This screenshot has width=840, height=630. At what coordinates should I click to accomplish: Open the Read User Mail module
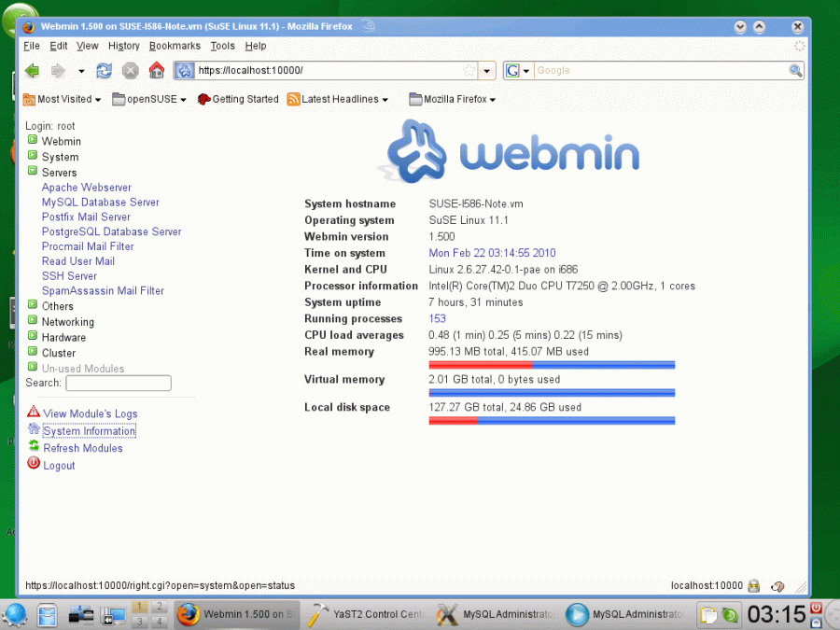tap(78, 261)
